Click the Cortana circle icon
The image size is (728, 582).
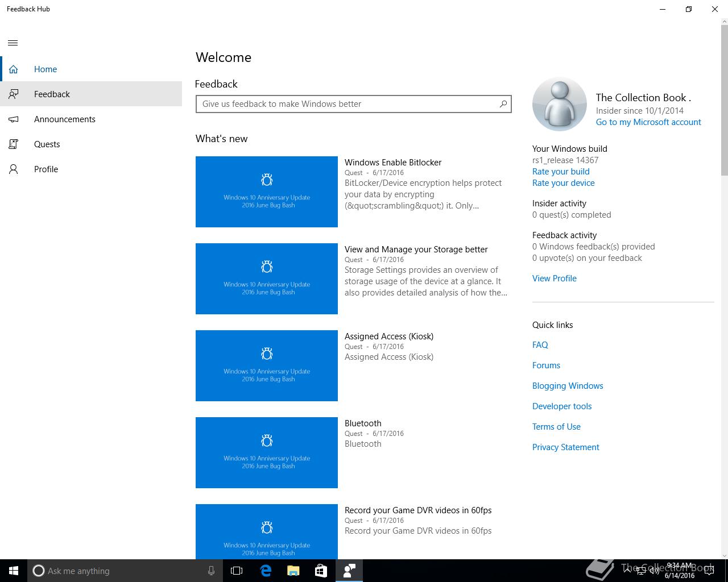point(38,571)
